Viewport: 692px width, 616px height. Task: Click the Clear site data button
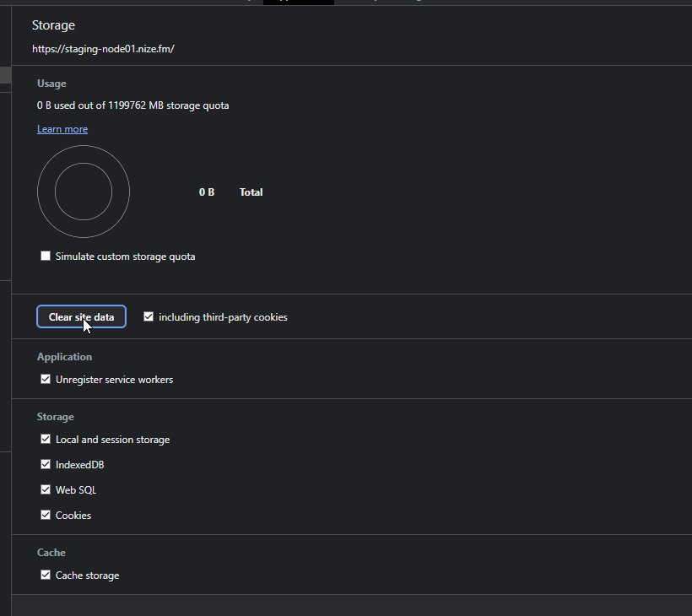pos(81,317)
